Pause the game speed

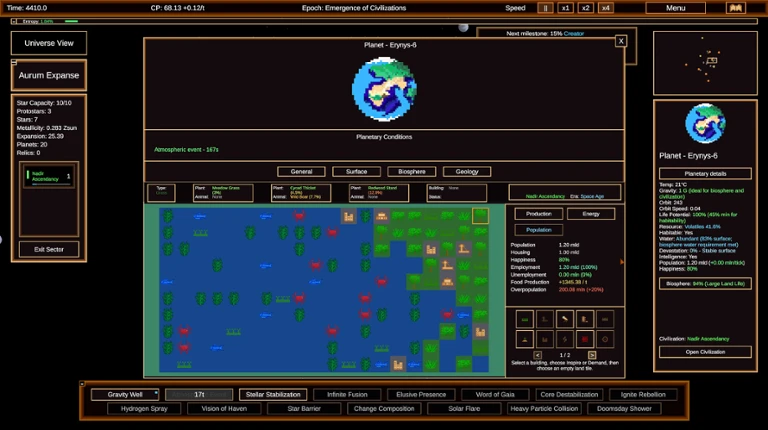point(545,8)
